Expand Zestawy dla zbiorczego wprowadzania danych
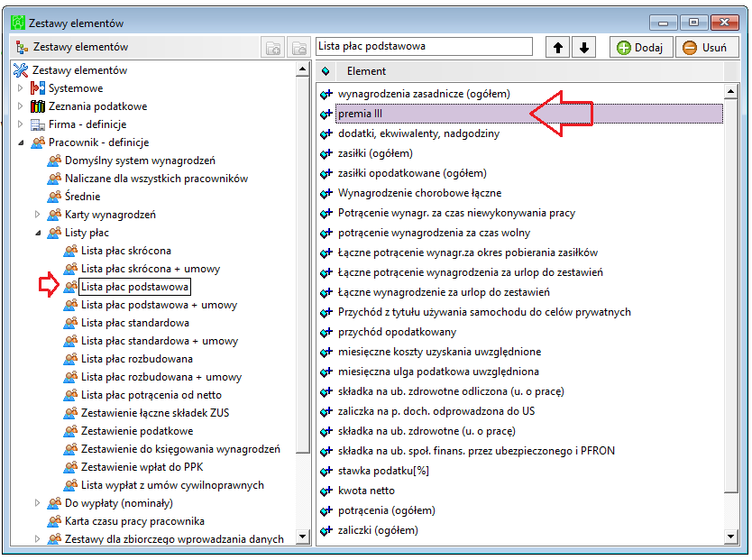Screen dimensions: 752x560 point(37,539)
